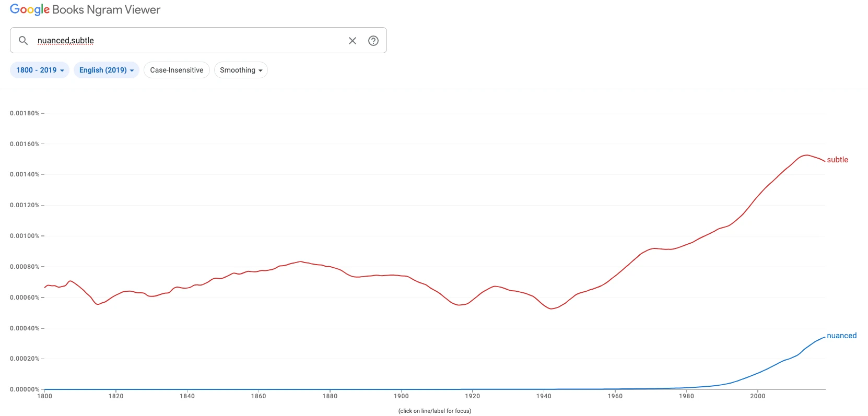
Task: Expand the English (2019) corpus dropdown
Action: coord(107,70)
